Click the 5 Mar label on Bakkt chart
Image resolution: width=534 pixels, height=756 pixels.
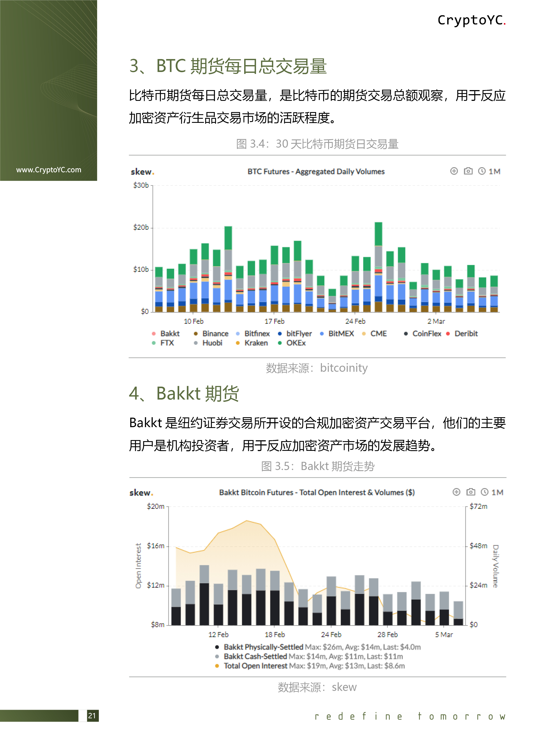pyautogui.click(x=444, y=634)
